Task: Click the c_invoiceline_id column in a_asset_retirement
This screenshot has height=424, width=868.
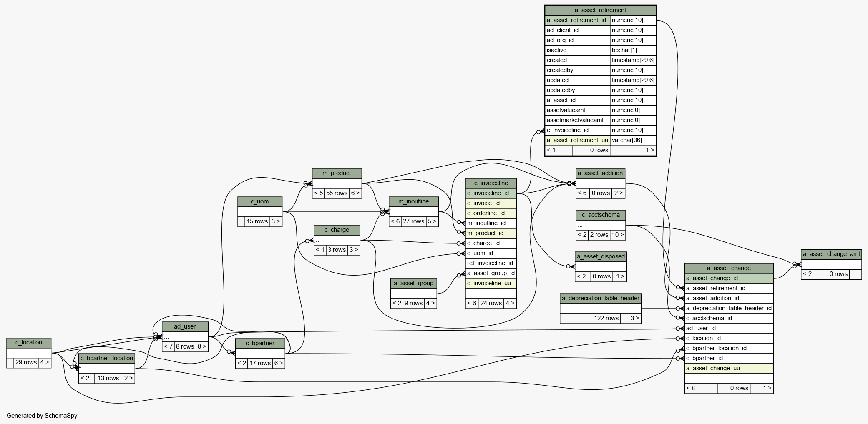Action: [577, 130]
